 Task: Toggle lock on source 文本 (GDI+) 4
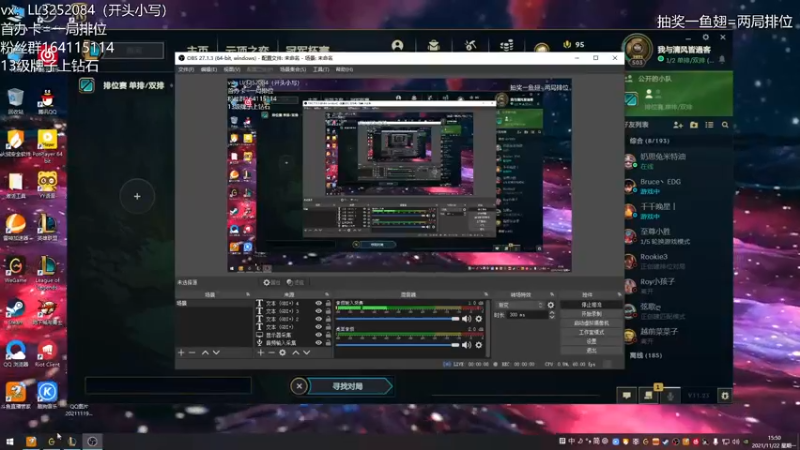tap(328, 303)
